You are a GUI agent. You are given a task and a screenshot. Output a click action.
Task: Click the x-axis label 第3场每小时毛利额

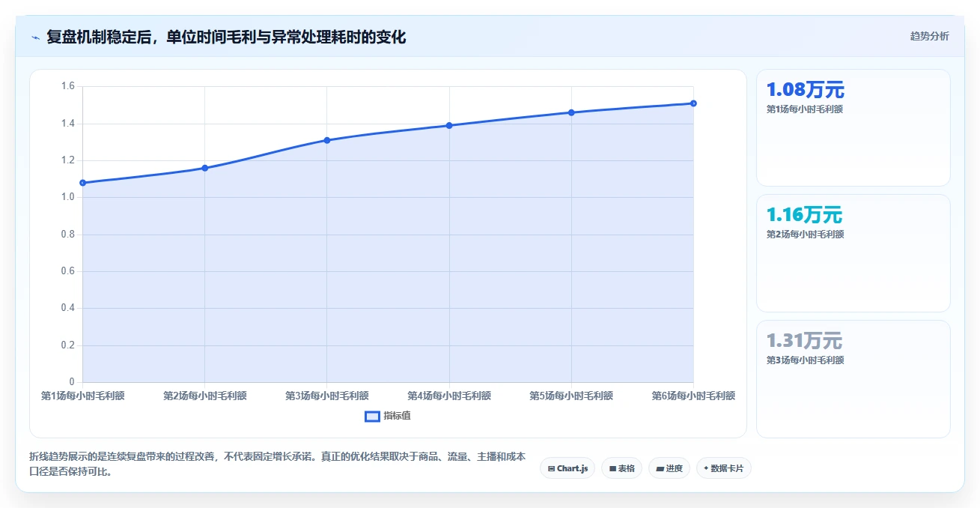[327, 396]
